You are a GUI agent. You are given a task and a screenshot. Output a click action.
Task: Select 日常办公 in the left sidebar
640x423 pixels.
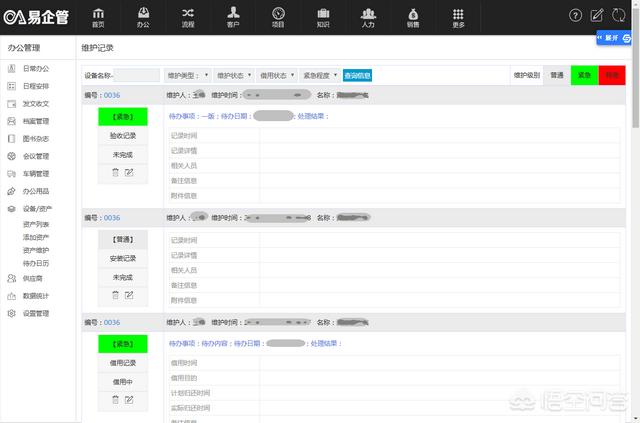click(35, 68)
